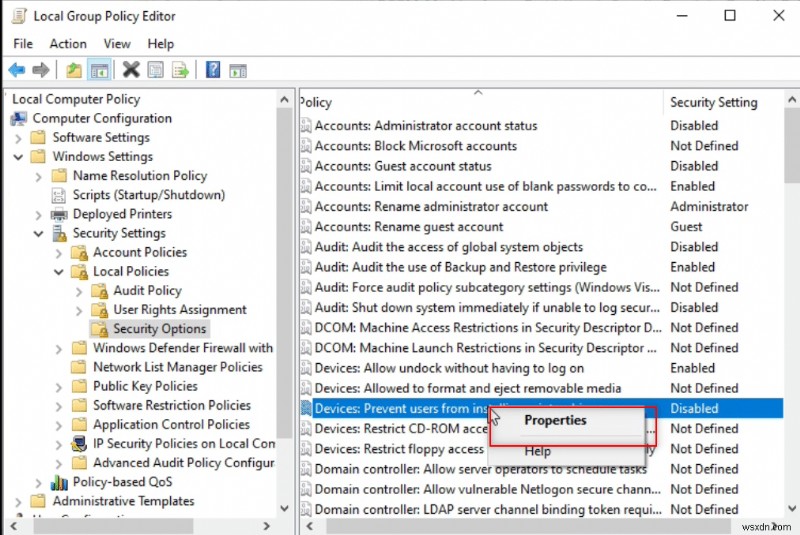Click the Network List Manager Policies folder icon
The width and height of the screenshot is (800, 535).
79,367
